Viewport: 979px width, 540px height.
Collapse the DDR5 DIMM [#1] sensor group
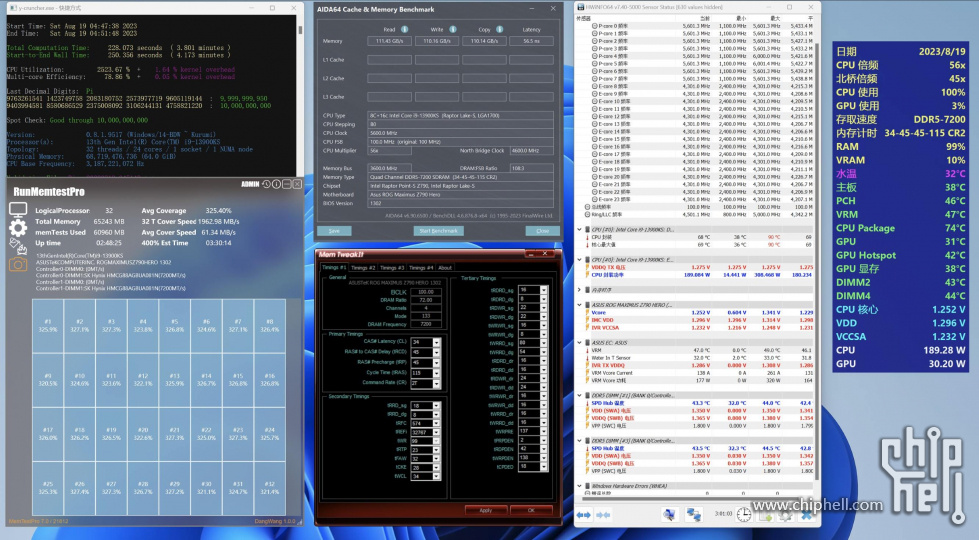tap(579, 395)
